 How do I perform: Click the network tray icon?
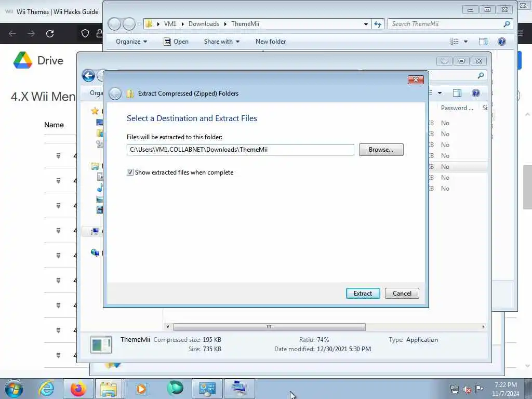pos(454,390)
